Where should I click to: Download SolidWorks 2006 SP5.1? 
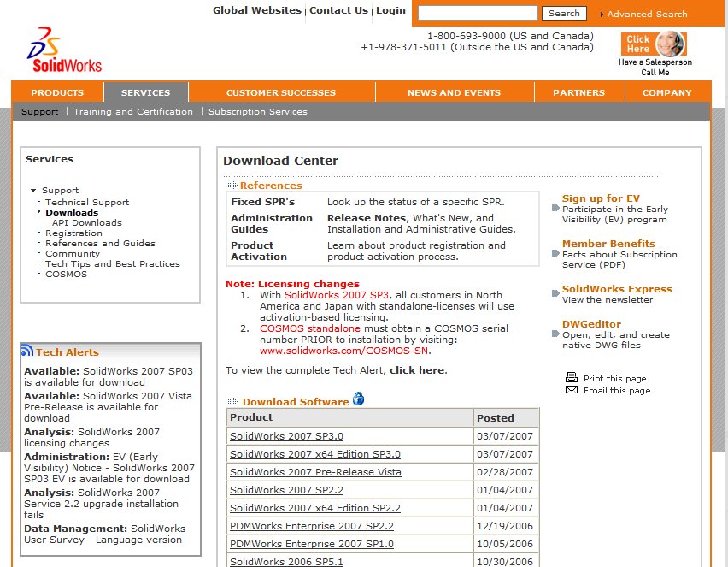286,561
